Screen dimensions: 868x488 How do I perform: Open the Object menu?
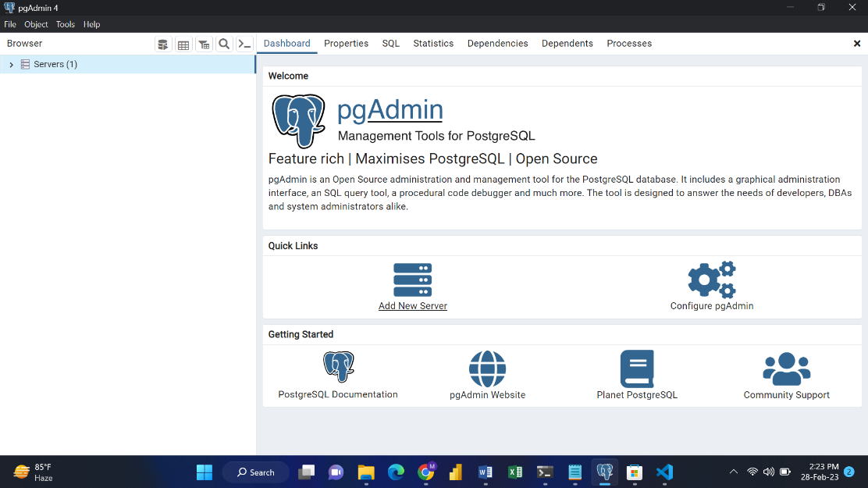pyautogui.click(x=36, y=24)
